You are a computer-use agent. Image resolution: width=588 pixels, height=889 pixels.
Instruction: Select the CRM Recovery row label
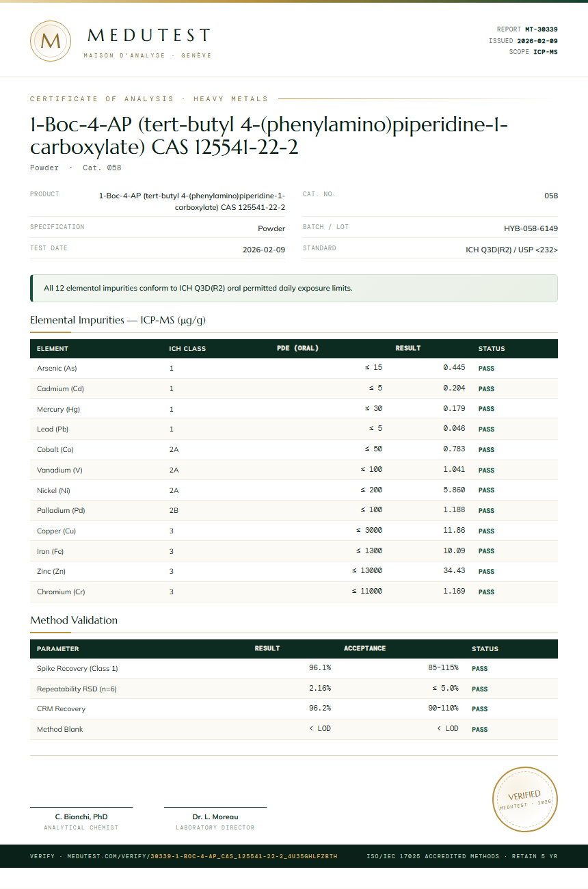61,709
